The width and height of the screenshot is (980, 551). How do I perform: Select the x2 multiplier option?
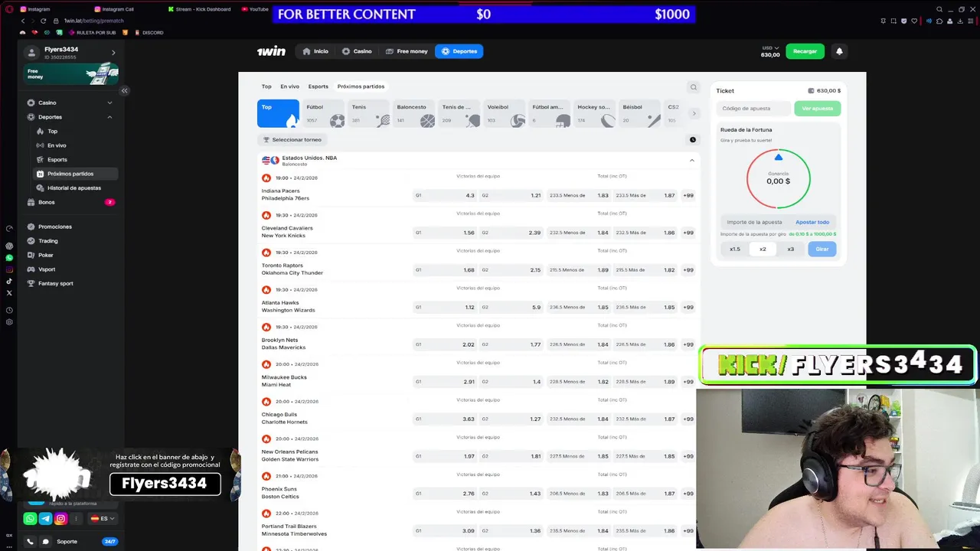763,249
